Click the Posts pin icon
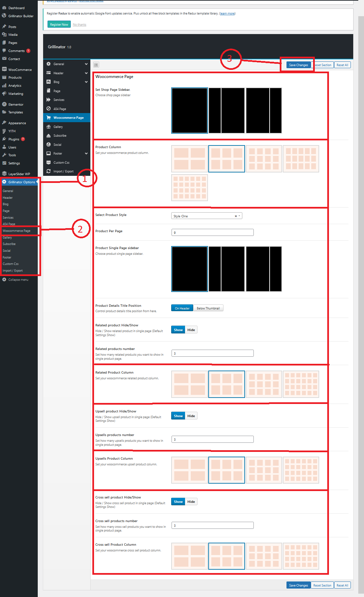Screen dimensions: 364x597 click(4, 27)
